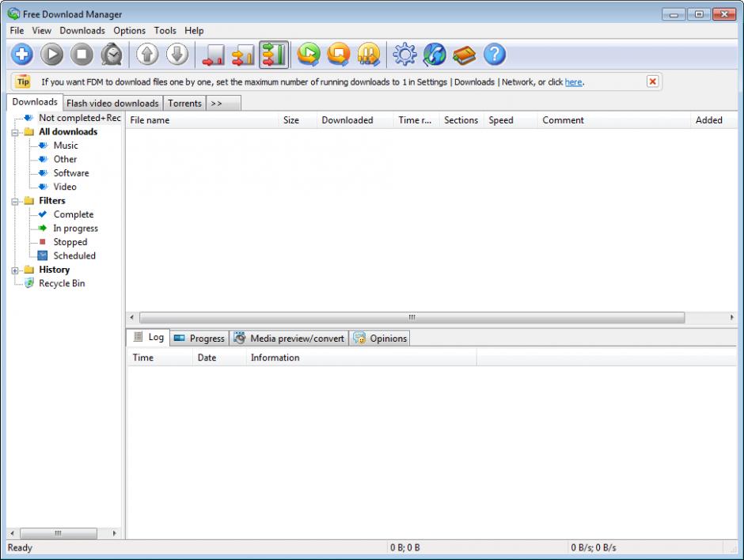Switch to the Torrents tab
This screenshot has height=560, width=744.
click(184, 104)
